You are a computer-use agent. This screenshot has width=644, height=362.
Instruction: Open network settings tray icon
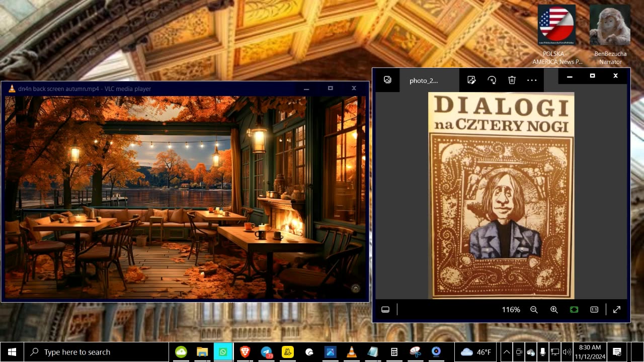click(x=555, y=352)
